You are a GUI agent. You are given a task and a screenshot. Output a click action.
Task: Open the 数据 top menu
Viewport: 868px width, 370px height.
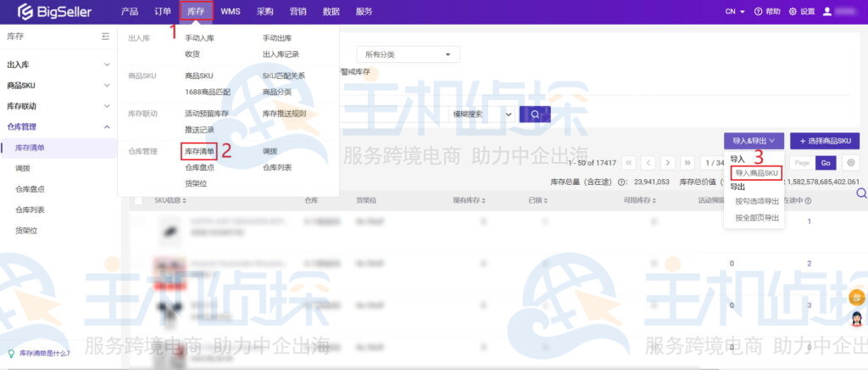coord(331,11)
